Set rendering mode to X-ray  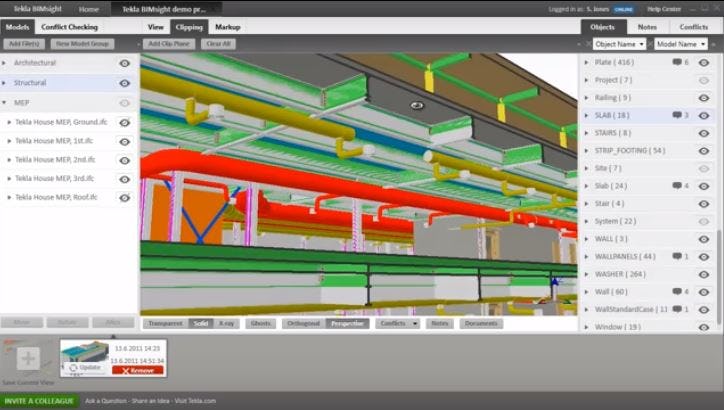[226, 323]
